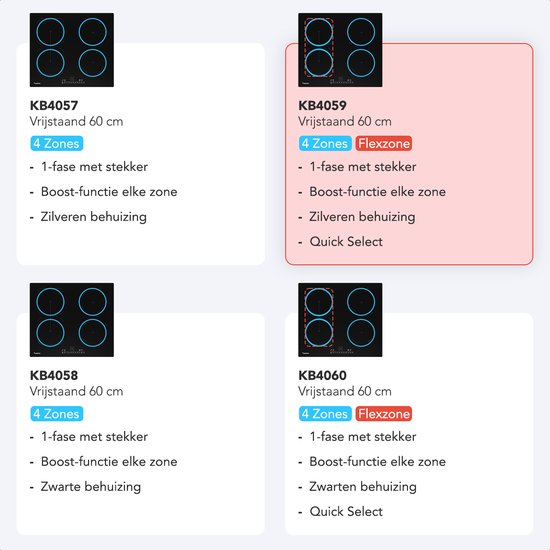
Task: Click Quick Select feature on KB4060 card
Action: [x=346, y=511]
